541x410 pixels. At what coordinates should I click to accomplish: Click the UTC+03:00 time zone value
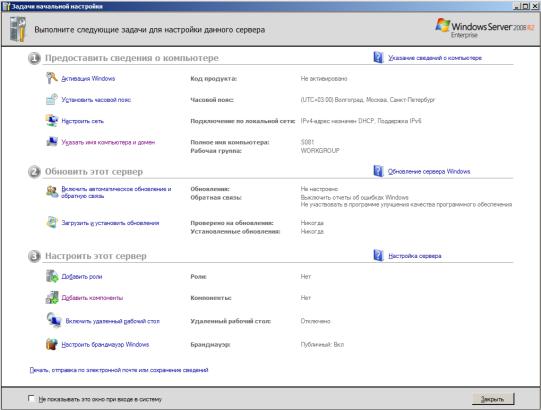pyautogui.click(x=368, y=100)
